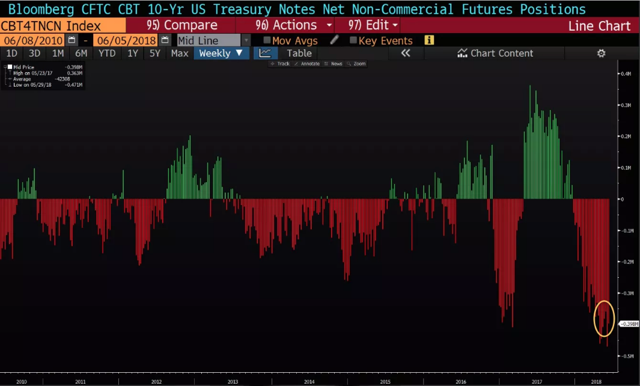This screenshot has width=640, height=386.
Task: Select the Annotate tool
Action: click(307, 64)
